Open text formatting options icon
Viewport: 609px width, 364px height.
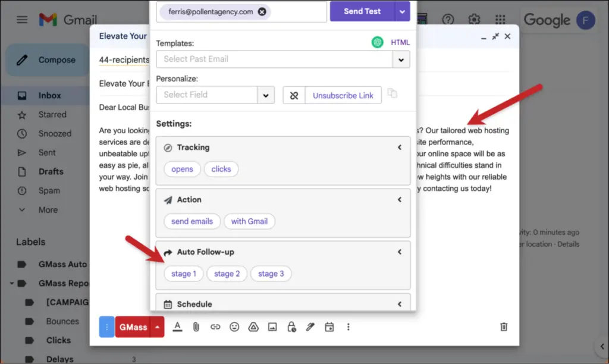coord(177,327)
